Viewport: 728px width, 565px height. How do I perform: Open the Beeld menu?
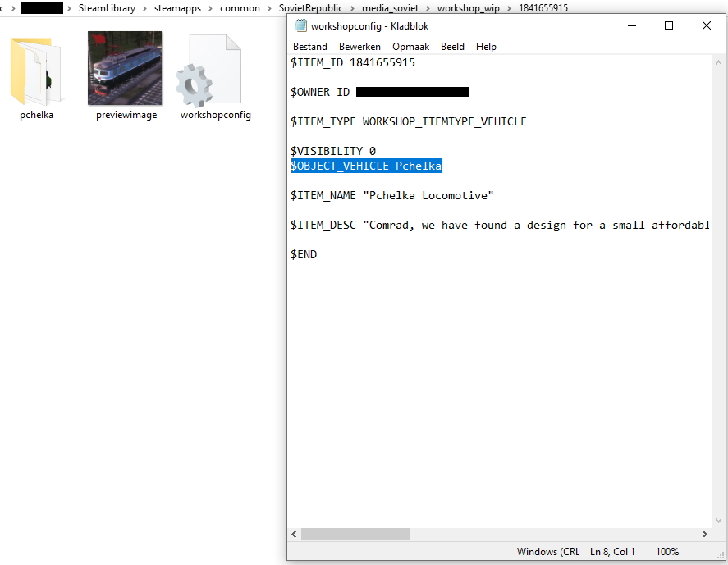coord(453,47)
